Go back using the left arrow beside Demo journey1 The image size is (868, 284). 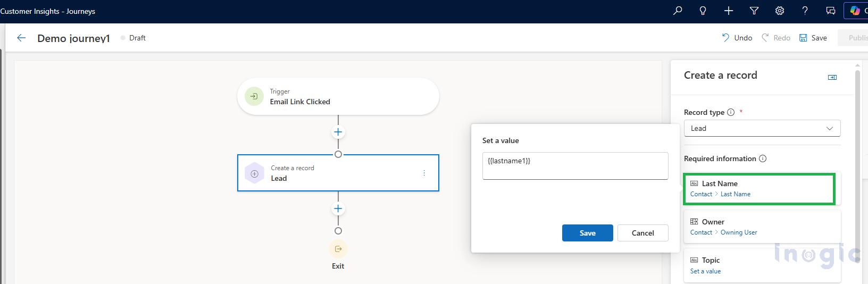coord(21,38)
